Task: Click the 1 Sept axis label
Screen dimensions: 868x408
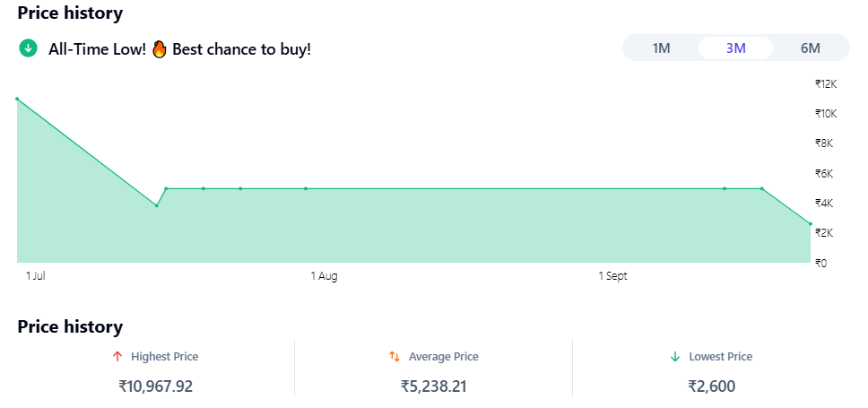Action: pyautogui.click(x=612, y=276)
